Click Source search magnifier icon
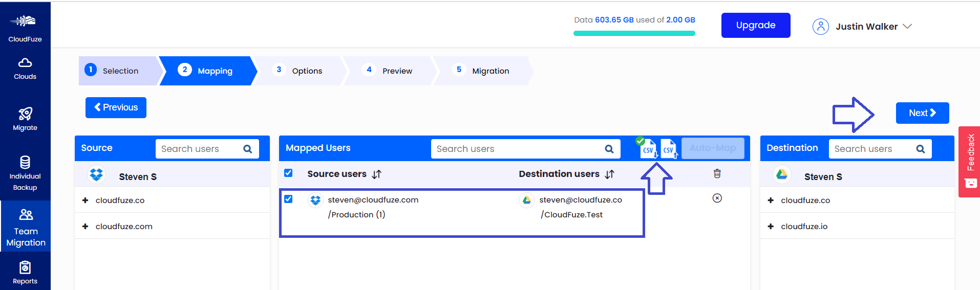This screenshot has height=290, width=980. pos(248,149)
